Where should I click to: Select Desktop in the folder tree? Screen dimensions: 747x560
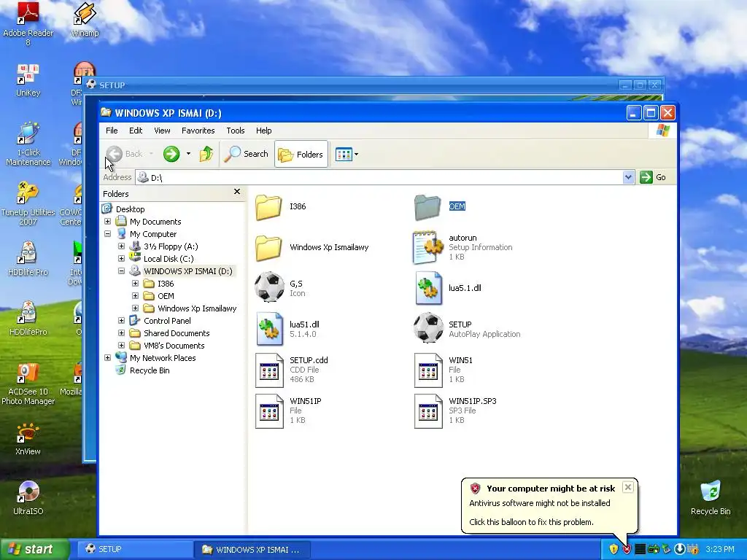pyautogui.click(x=130, y=209)
